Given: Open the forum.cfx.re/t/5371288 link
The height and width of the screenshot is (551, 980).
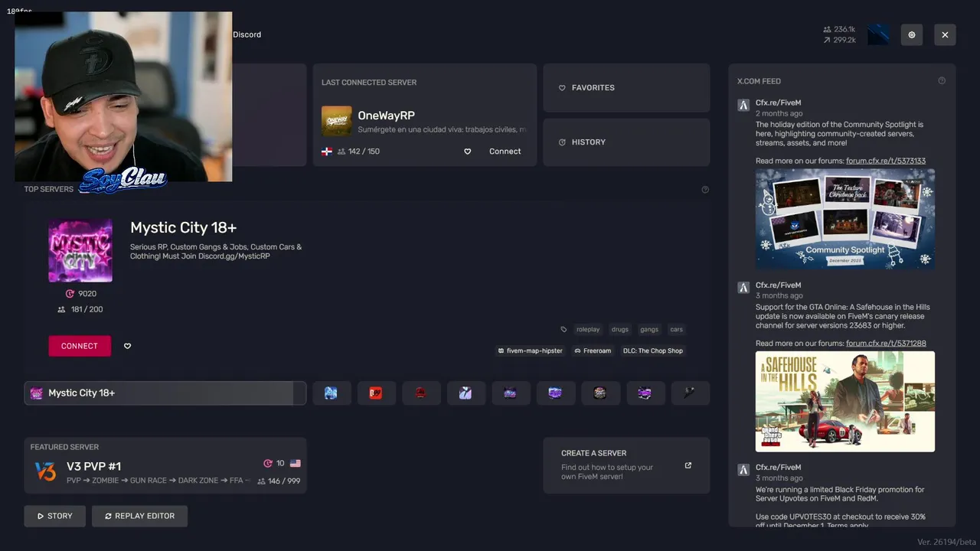Looking at the screenshot, I should click(886, 344).
